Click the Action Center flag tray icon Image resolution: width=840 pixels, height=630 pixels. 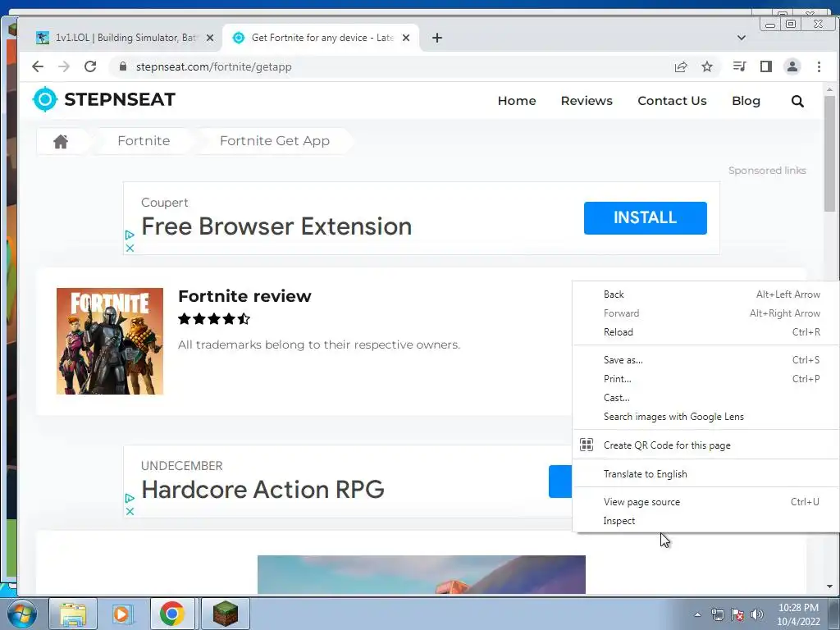coord(737,614)
